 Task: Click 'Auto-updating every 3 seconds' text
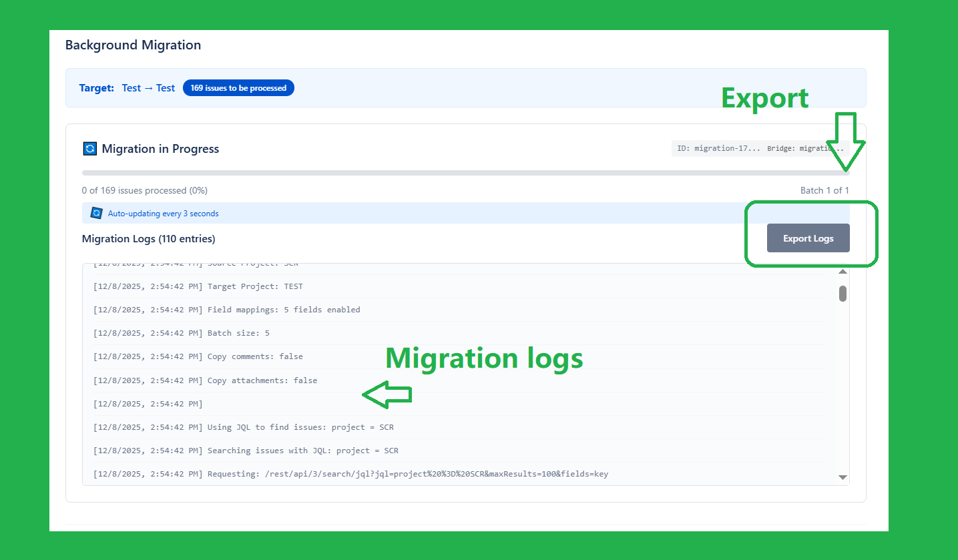[x=164, y=214]
